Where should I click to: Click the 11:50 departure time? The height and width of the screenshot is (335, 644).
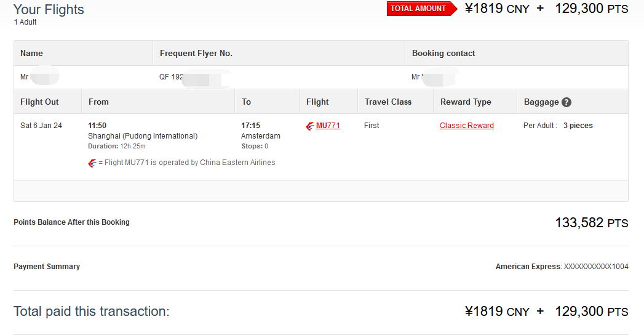(97, 126)
